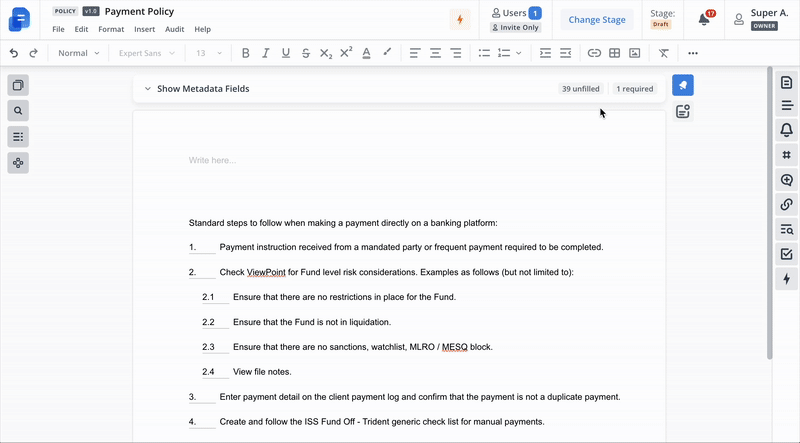Open the bell icon in right sidebar
The height and width of the screenshot is (443, 800).
pos(786,130)
